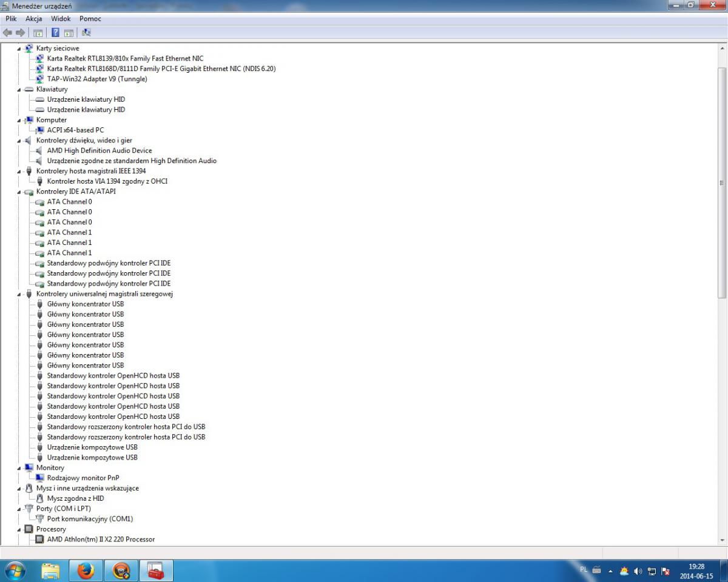728x582 pixels.
Task: Click the Komputer category icon
Action: pos(29,120)
